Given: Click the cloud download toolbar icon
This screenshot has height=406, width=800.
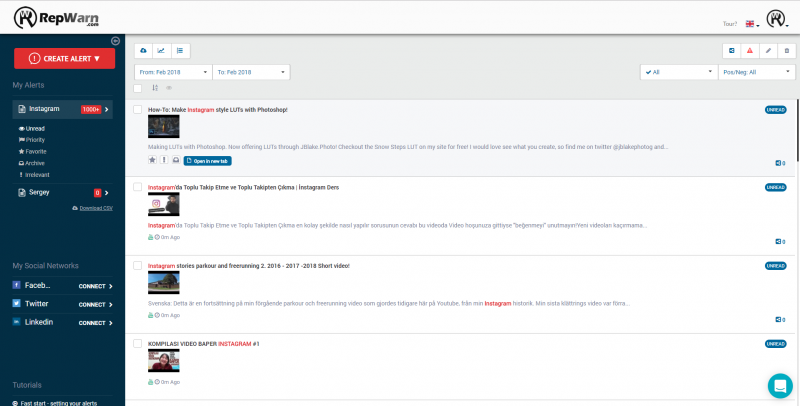Looking at the screenshot, I should [x=143, y=50].
